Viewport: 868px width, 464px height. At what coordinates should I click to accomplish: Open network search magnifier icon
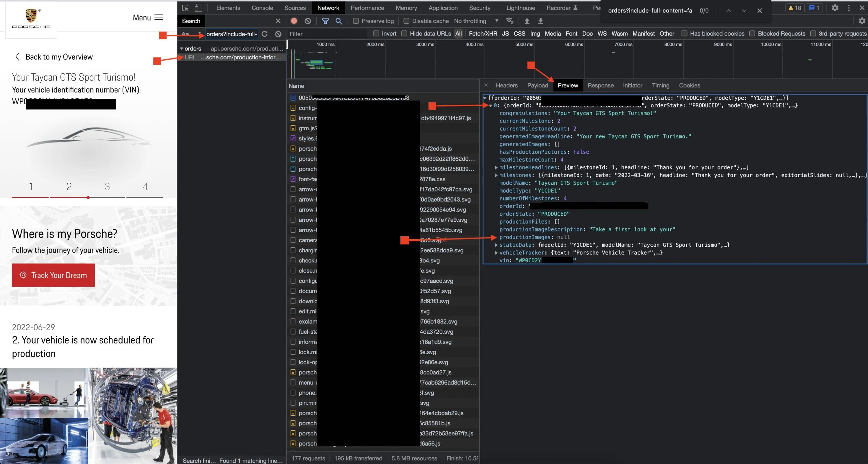pyautogui.click(x=339, y=21)
